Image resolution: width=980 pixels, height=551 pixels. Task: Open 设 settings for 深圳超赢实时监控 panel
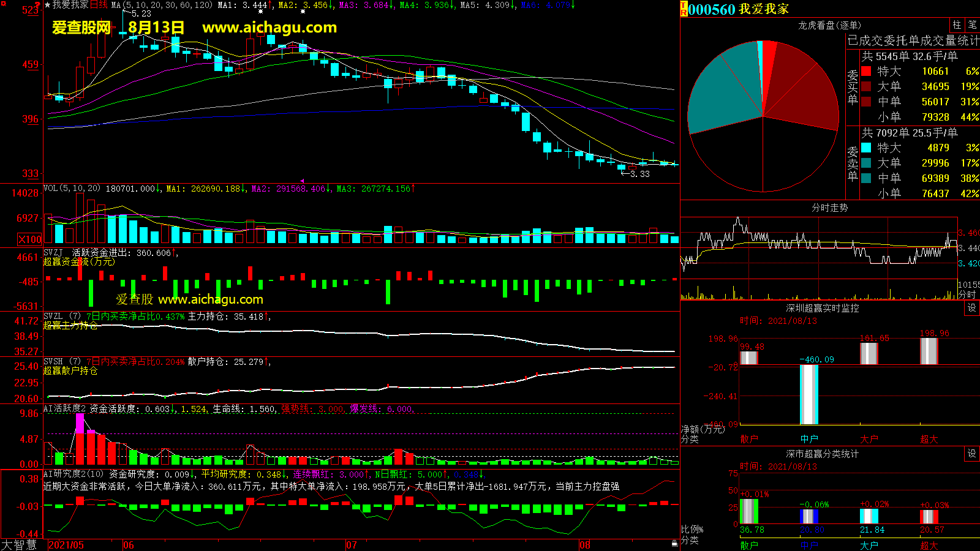[x=971, y=308]
